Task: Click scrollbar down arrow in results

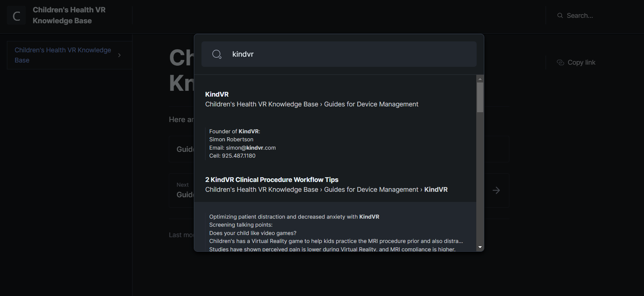Action: point(480,247)
